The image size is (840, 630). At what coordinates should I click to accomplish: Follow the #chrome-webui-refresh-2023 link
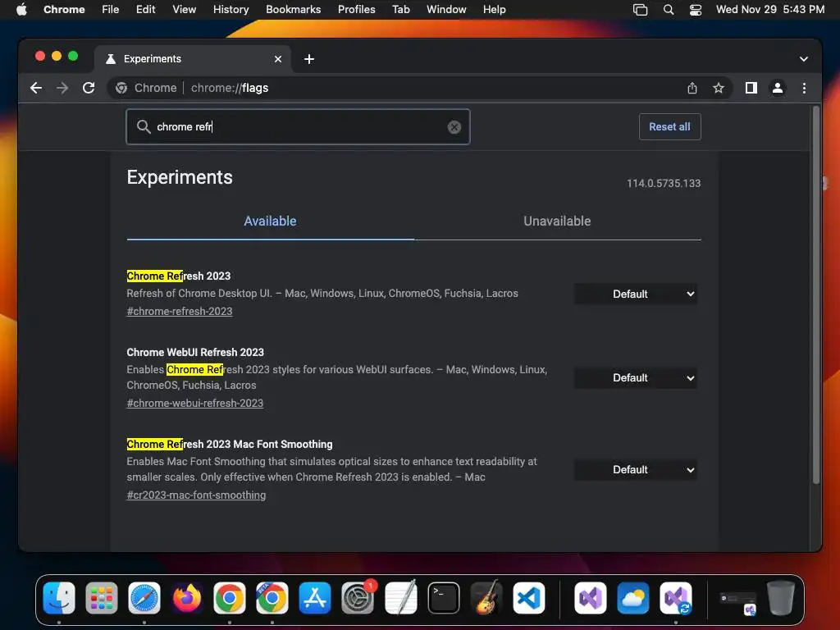195,404
